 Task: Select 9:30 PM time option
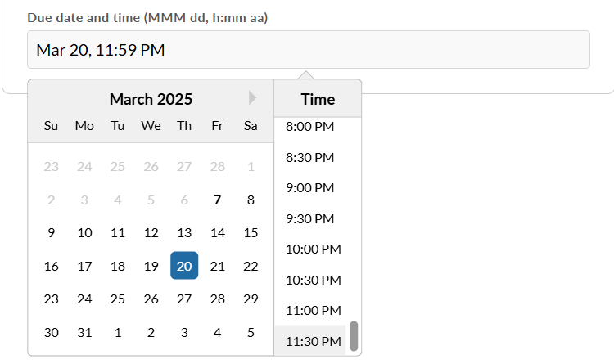(310, 218)
